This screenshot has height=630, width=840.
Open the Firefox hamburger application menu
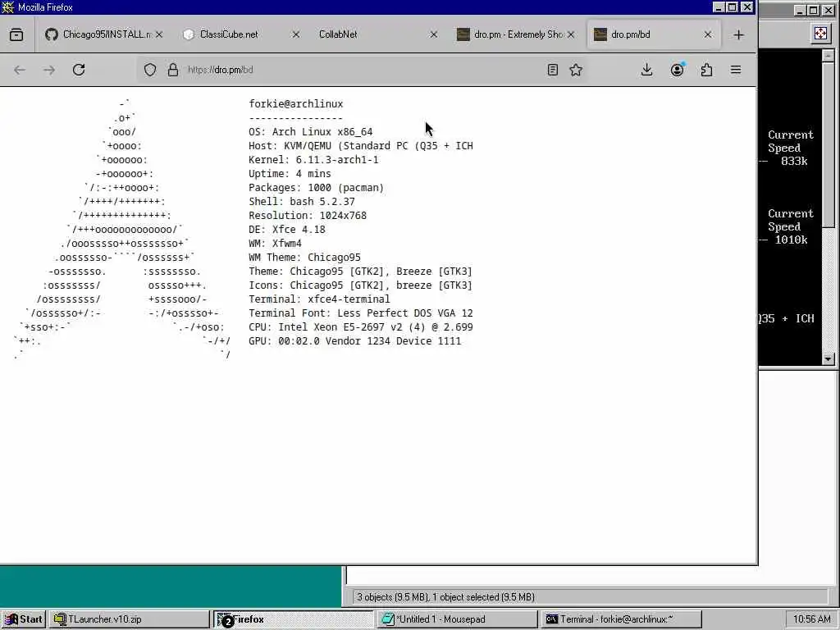pos(736,70)
